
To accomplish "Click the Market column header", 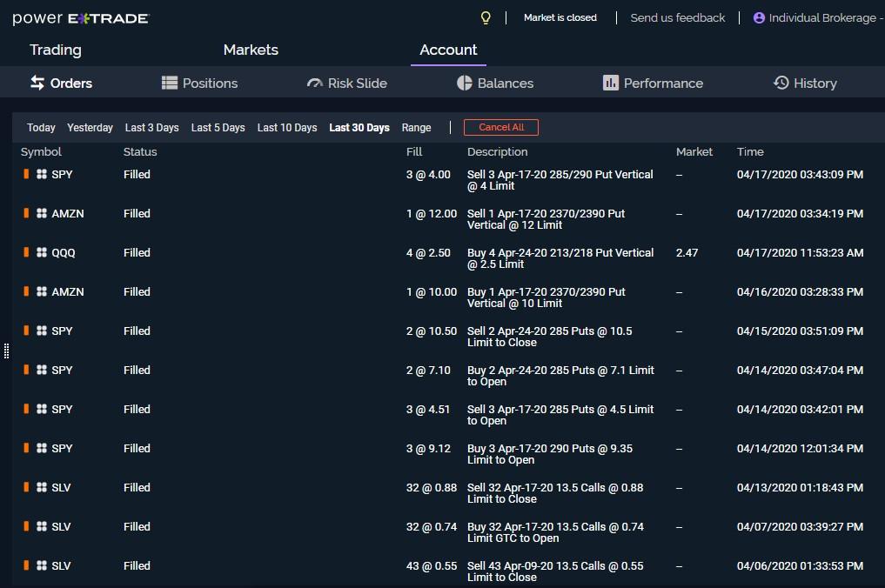I will tap(694, 152).
